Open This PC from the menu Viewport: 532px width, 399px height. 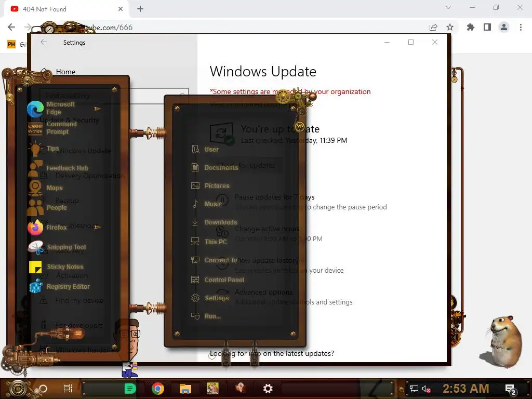coord(209,242)
